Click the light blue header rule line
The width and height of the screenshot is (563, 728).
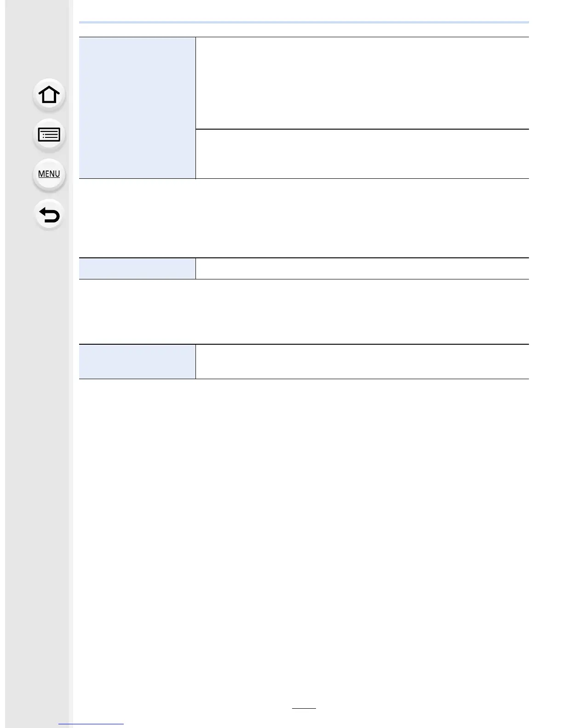tap(304, 22)
